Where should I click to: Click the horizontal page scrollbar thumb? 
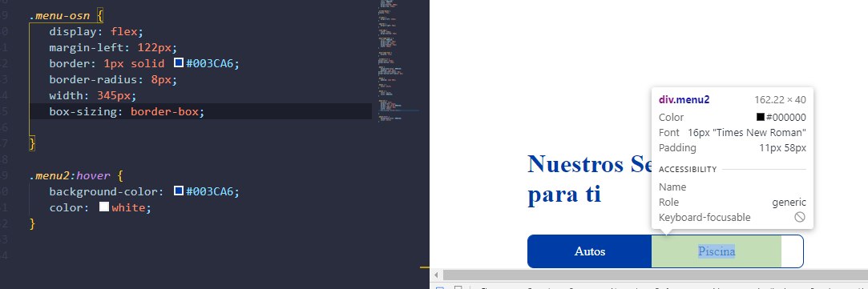click(x=656, y=275)
